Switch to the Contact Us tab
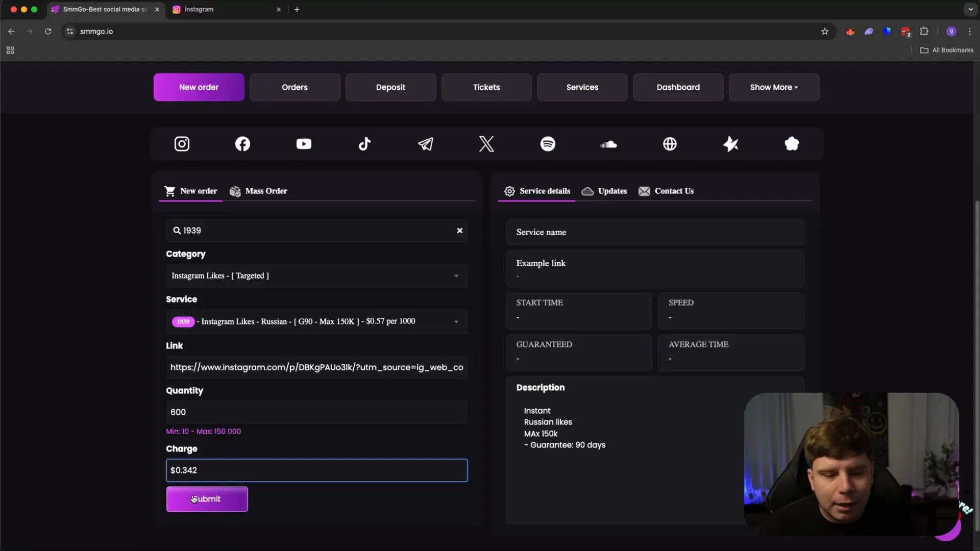This screenshot has height=551, width=980. click(x=666, y=191)
